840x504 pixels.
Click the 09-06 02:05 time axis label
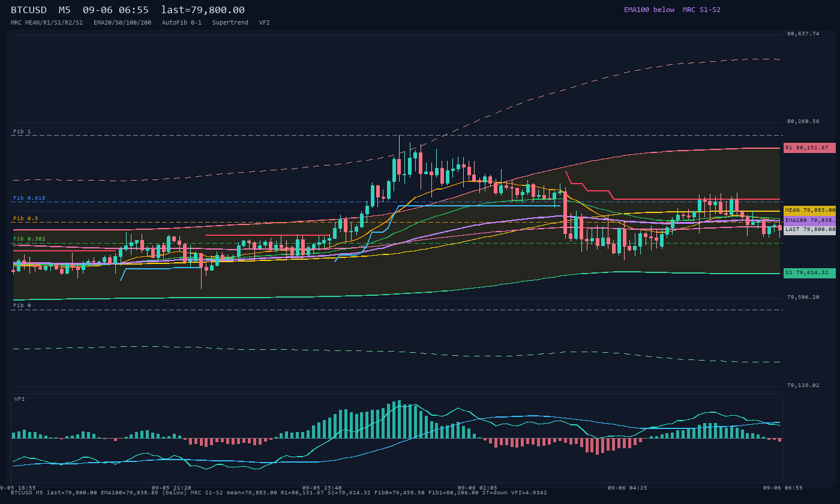[x=477, y=488]
